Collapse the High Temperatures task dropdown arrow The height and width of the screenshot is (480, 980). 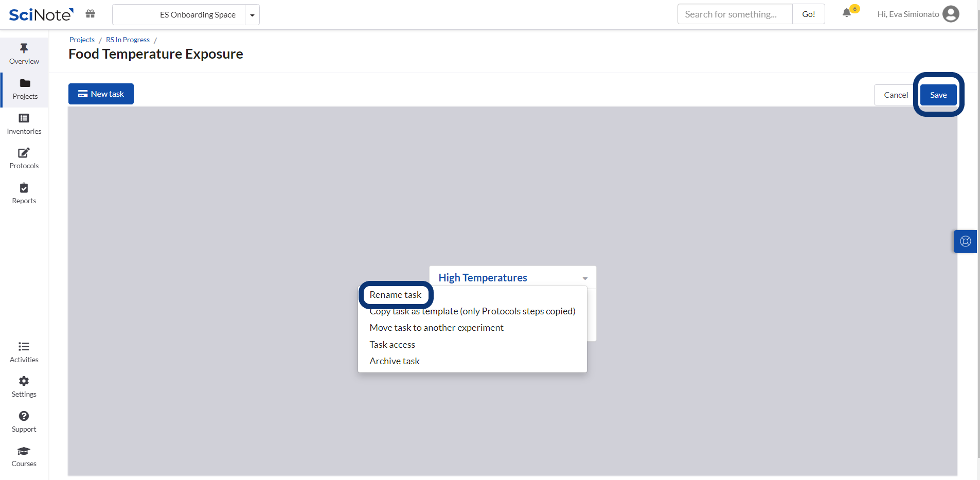585,278
